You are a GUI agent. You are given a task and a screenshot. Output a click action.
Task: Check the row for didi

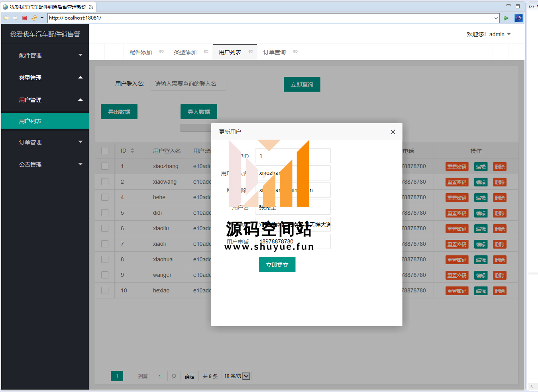coord(105,213)
